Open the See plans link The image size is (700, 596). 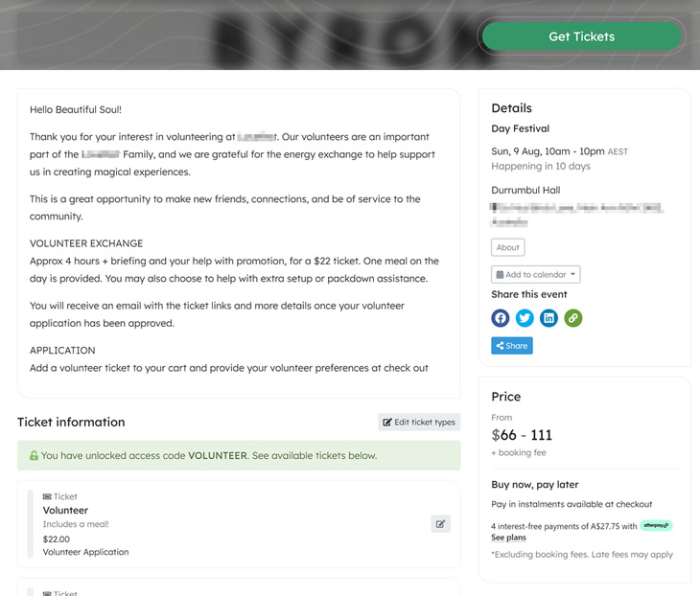[508, 538]
